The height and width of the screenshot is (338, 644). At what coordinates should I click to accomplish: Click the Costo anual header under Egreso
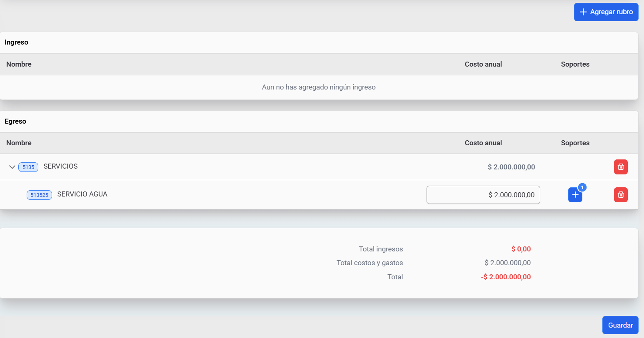[483, 143]
